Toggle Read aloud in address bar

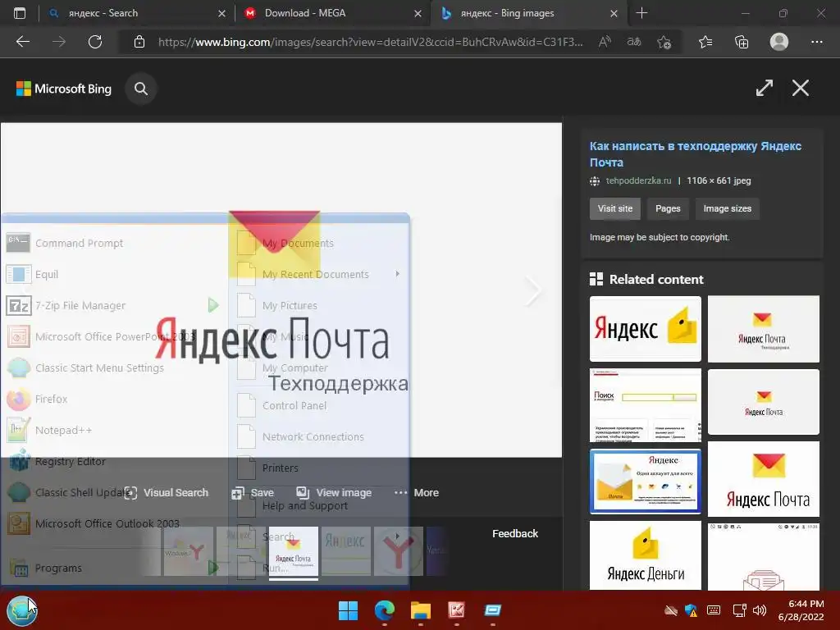(x=605, y=42)
